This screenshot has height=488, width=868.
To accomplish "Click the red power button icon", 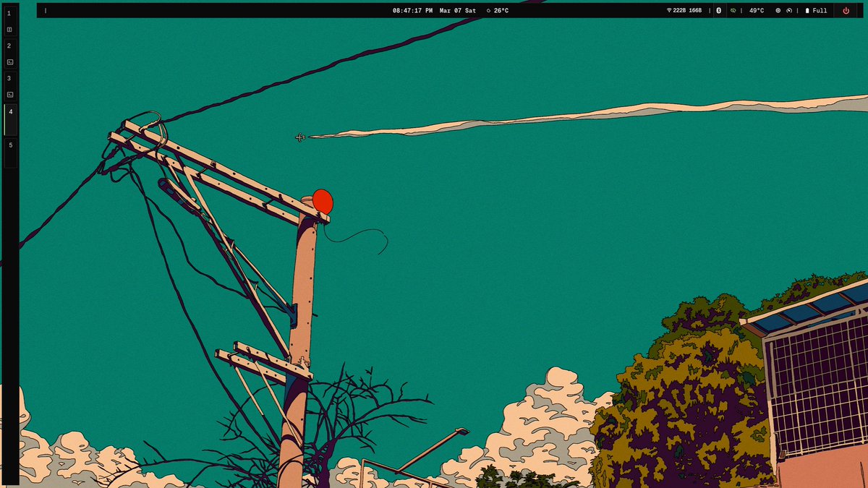I will pos(846,11).
